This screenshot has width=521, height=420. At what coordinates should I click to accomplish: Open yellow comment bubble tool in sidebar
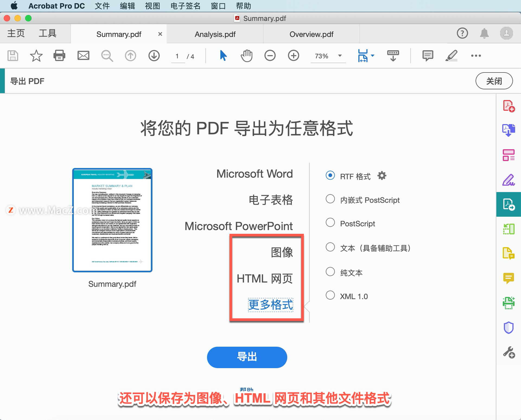(509, 278)
